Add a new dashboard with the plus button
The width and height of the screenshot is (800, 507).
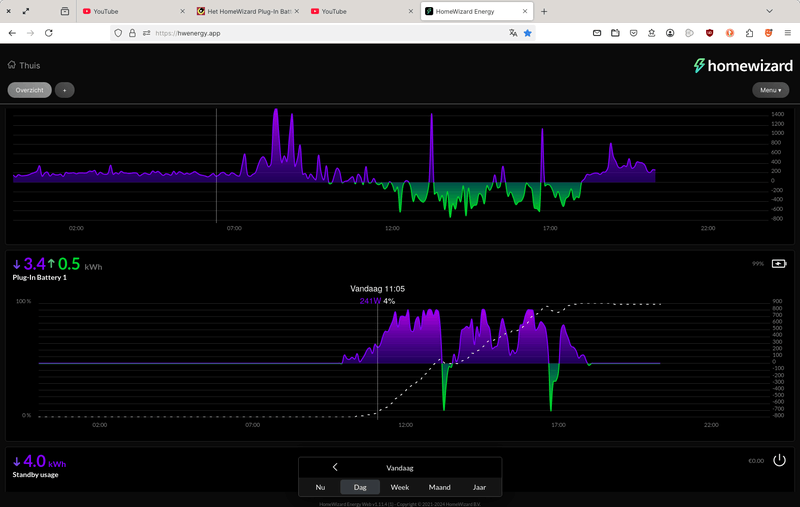pos(65,90)
